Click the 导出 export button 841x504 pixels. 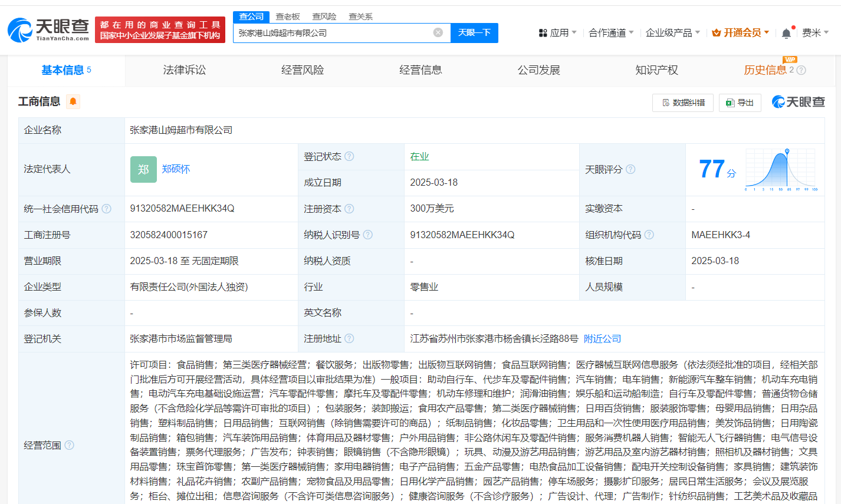740,103
